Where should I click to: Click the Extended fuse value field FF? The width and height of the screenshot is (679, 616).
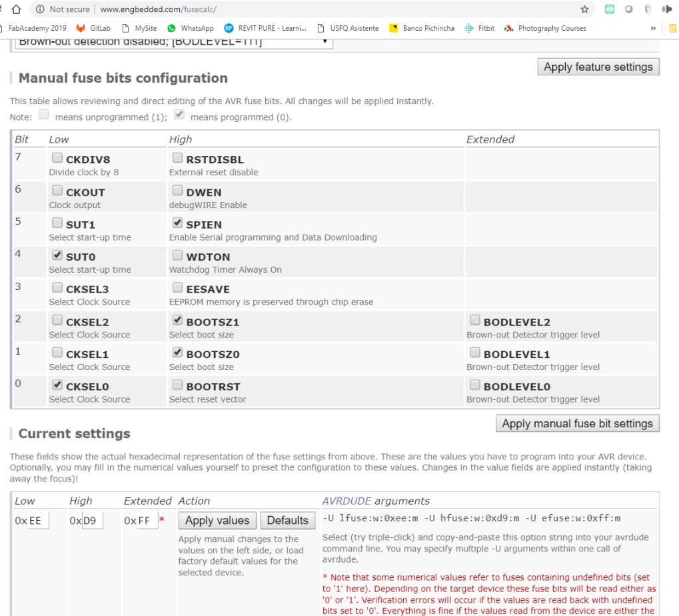(x=147, y=520)
